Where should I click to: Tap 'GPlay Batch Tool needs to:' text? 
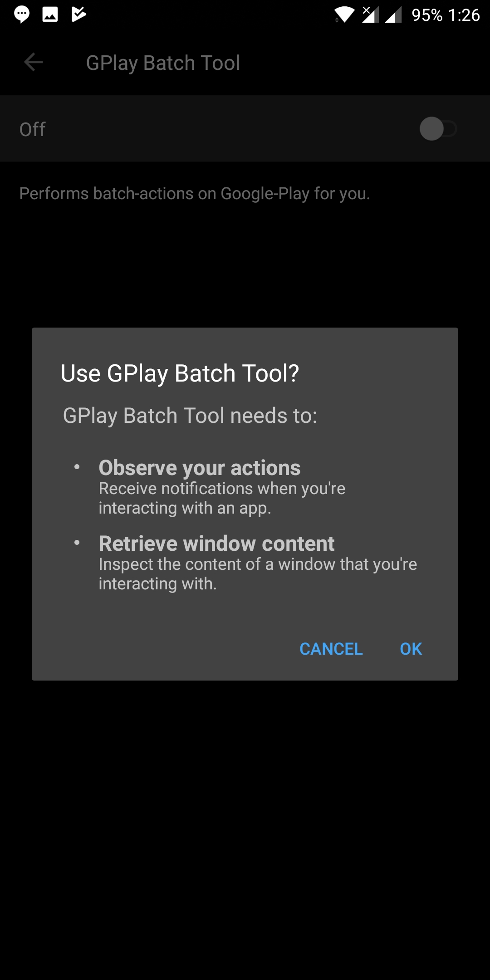click(190, 416)
